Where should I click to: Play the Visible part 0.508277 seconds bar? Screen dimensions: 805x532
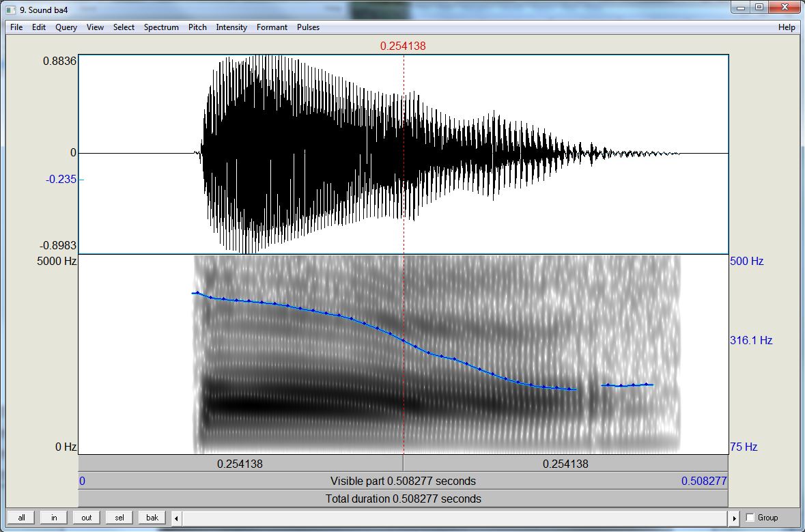(x=403, y=481)
